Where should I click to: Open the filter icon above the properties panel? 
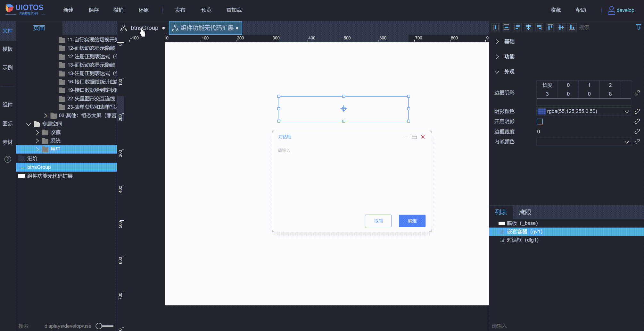[638, 27]
